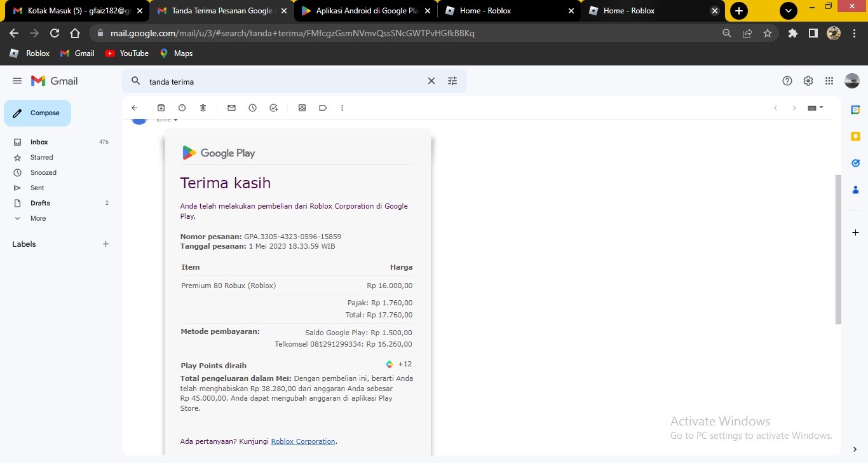Click the Chrome address bar URL
The width and height of the screenshot is (868, 463).
point(292,33)
